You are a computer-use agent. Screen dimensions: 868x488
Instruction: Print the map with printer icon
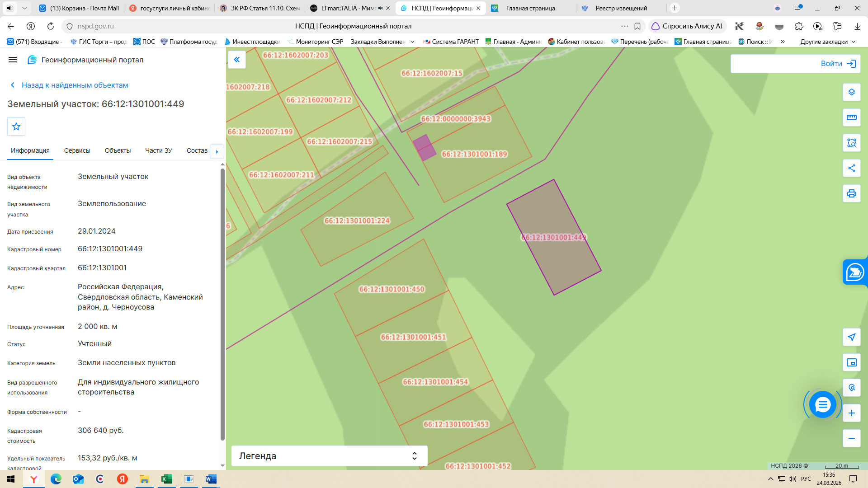tap(852, 193)
